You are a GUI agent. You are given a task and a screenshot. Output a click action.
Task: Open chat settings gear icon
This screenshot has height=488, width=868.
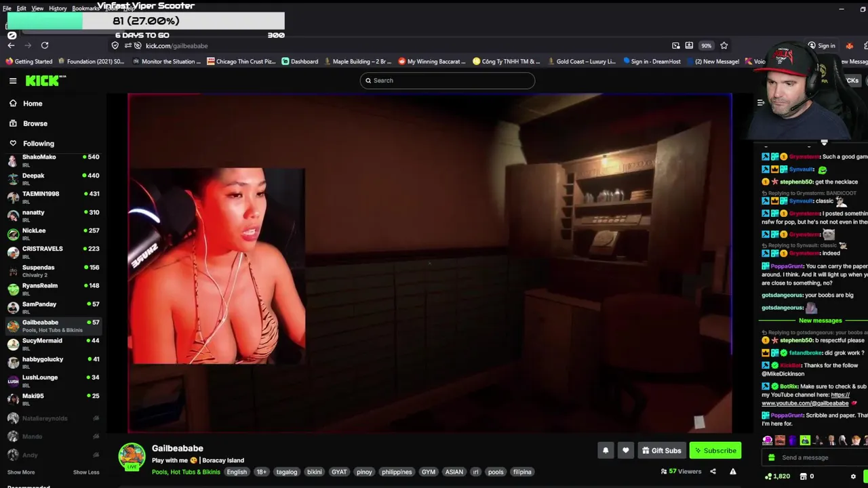click(853, 476)
